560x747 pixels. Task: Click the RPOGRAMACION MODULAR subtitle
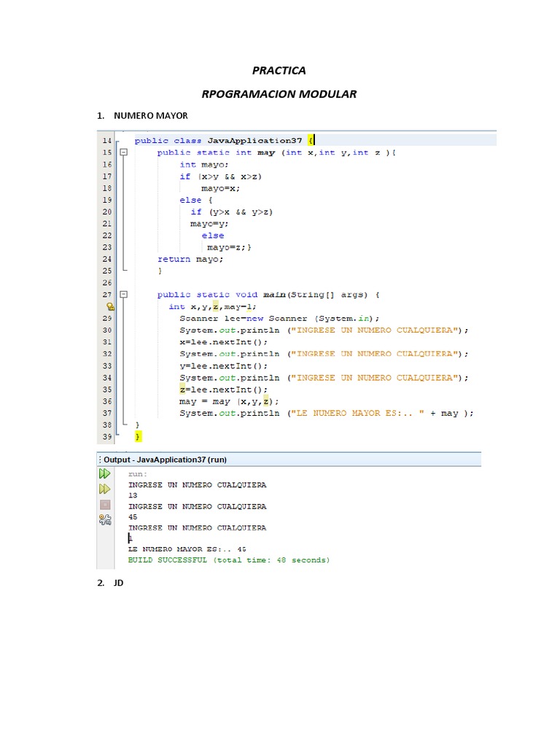pyautogui.click(x=279, y=94)
